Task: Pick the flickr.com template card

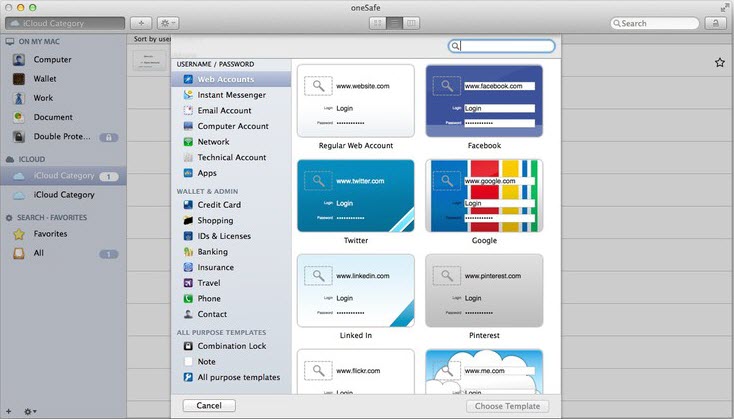Action: coord(356,371)
